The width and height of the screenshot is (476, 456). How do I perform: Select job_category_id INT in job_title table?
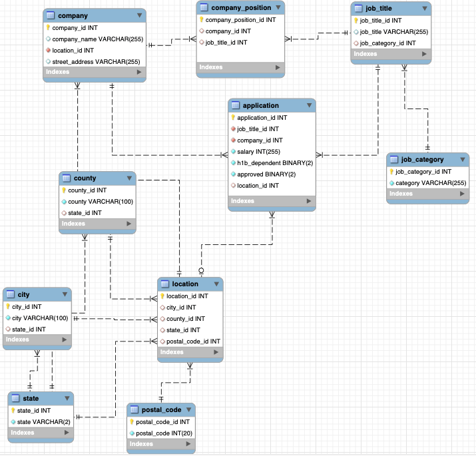click(x=391, y=43)
